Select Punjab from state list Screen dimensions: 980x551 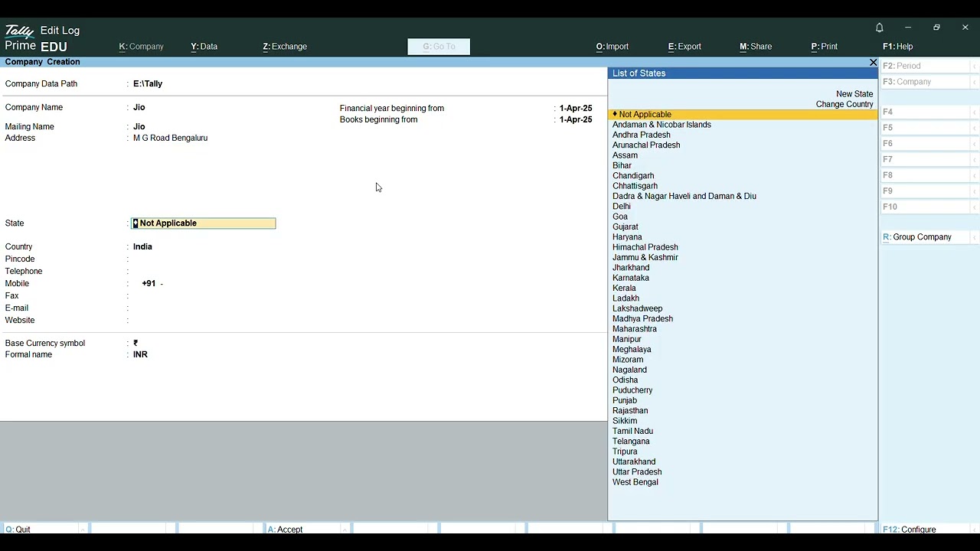pos(625,400)
